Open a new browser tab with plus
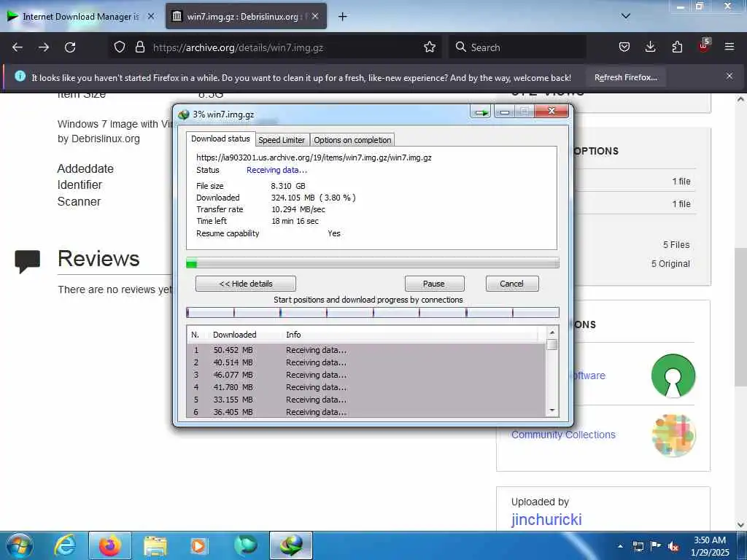747x560 pixels. [x=342, y=17]
